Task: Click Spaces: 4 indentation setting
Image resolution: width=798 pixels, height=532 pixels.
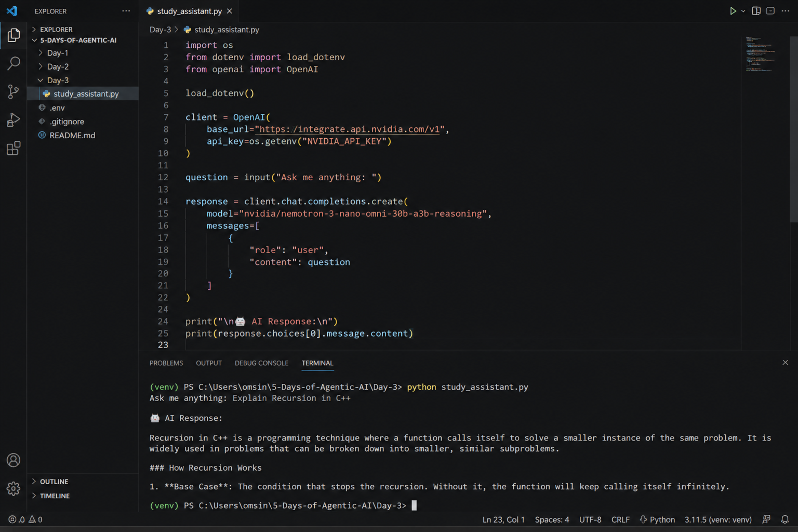Action: (x=552, y=520)
